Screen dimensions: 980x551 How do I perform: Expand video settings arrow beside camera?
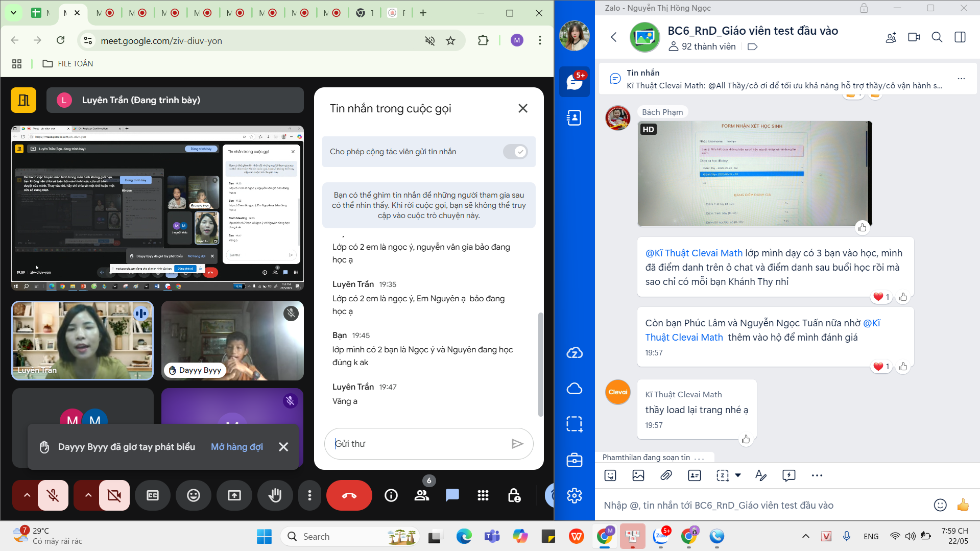point(88,495)
